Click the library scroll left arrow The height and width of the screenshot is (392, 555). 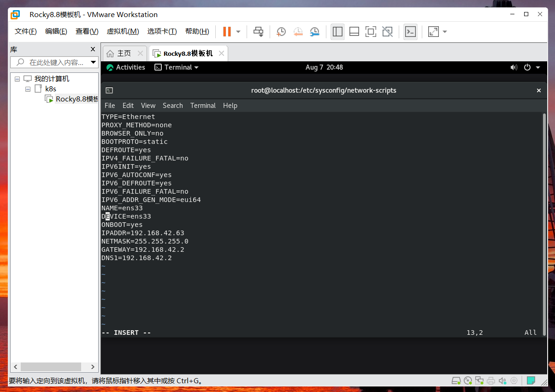[15, 367]
